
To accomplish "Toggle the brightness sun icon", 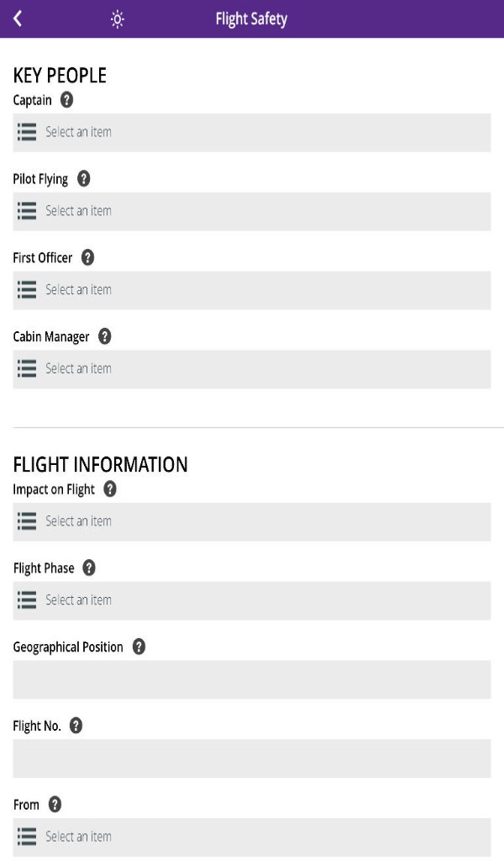I will (118, 18).
